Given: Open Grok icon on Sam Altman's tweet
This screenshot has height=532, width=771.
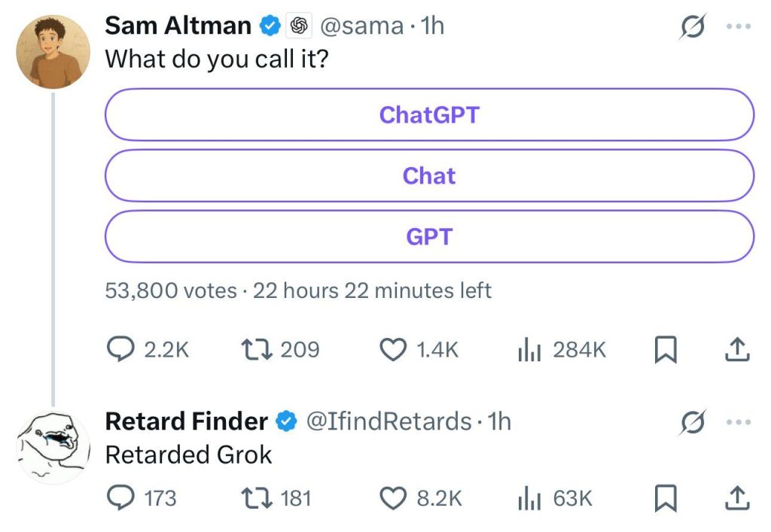Looking at the screenshot, I should [690, 26].
